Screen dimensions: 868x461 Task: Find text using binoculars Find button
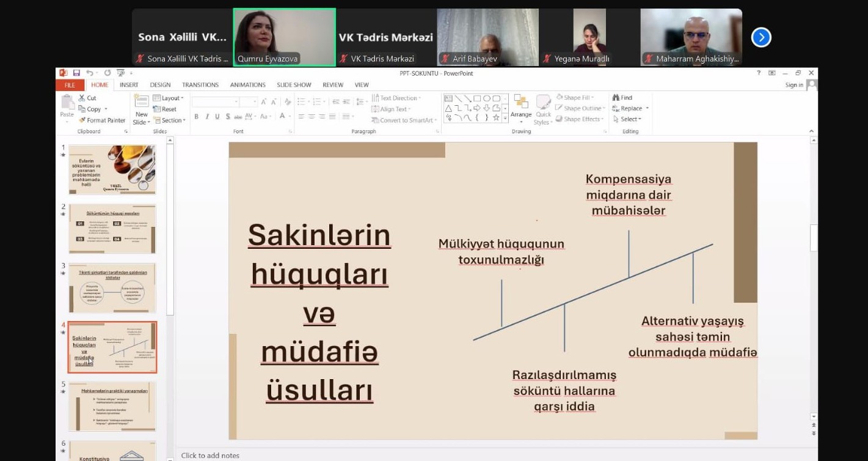click(622, 98)
